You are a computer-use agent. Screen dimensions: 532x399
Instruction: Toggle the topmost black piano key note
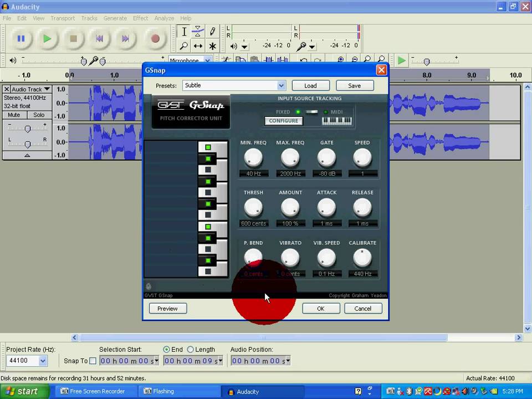click(x=208, y=159)
